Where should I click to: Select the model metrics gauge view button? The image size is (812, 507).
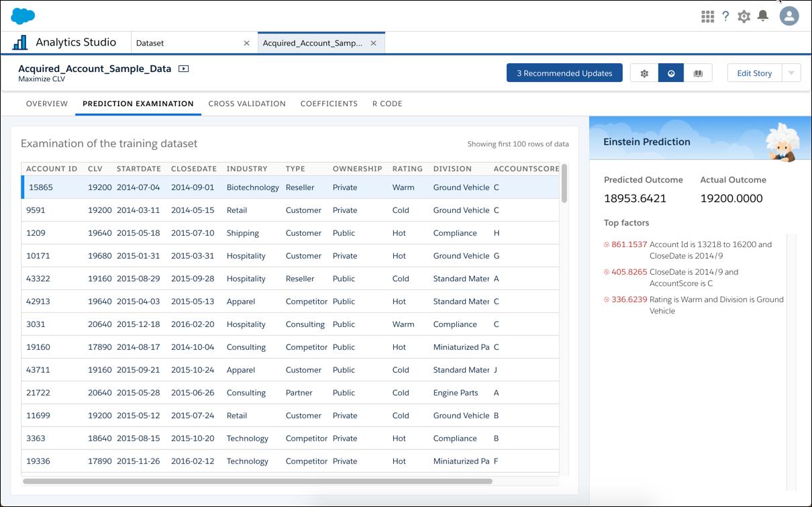click(x=671, y=73)
